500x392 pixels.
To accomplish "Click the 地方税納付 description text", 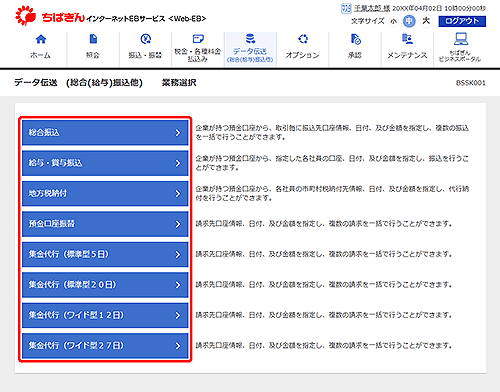I will [332, 193].
